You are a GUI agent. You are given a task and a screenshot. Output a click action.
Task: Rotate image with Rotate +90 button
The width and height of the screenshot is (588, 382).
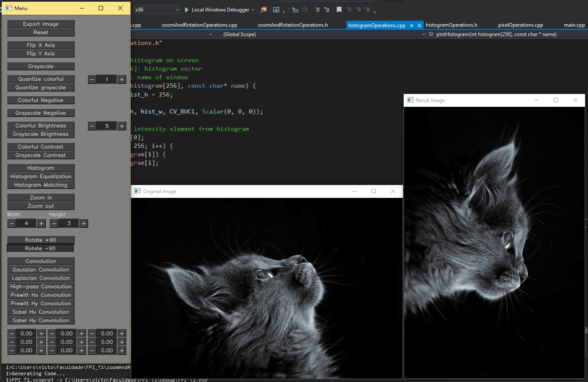pos(41,240)
